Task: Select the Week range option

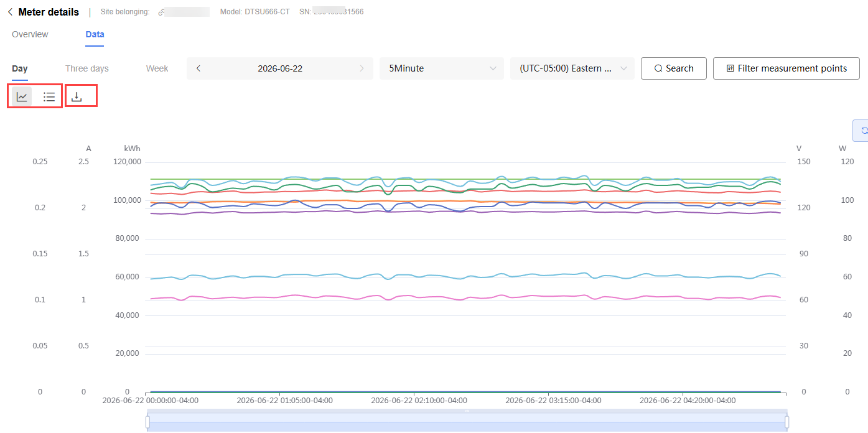Action: coord(157,68)
